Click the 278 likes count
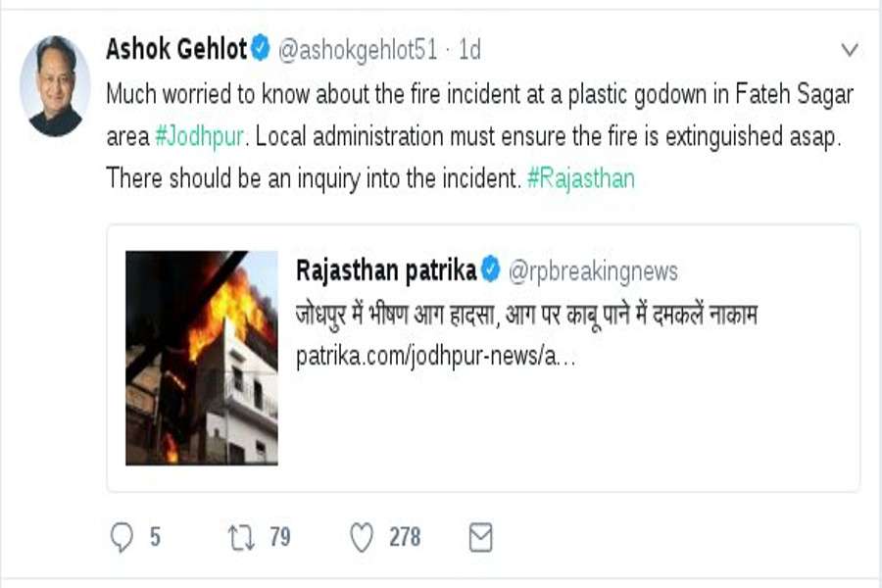The height and width of the screenshot is (588, 882). (404, 537)
